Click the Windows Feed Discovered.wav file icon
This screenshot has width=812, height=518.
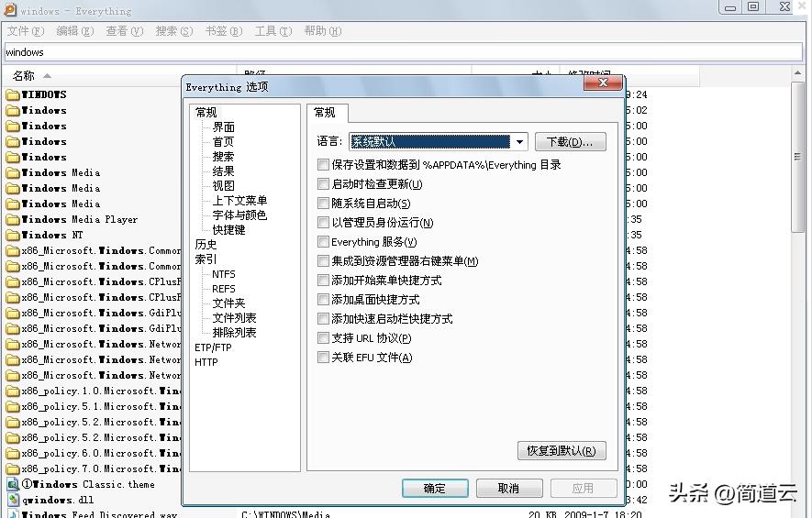13,513
